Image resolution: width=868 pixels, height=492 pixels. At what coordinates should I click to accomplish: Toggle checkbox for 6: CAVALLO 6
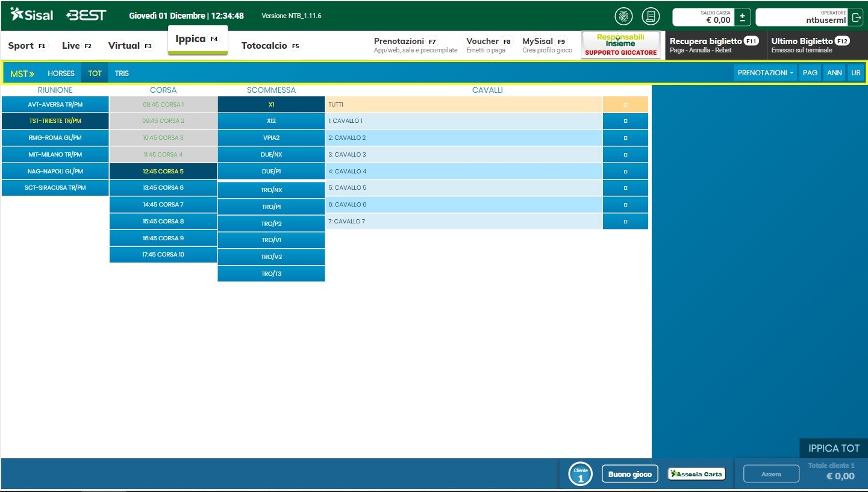click(625, 205)
